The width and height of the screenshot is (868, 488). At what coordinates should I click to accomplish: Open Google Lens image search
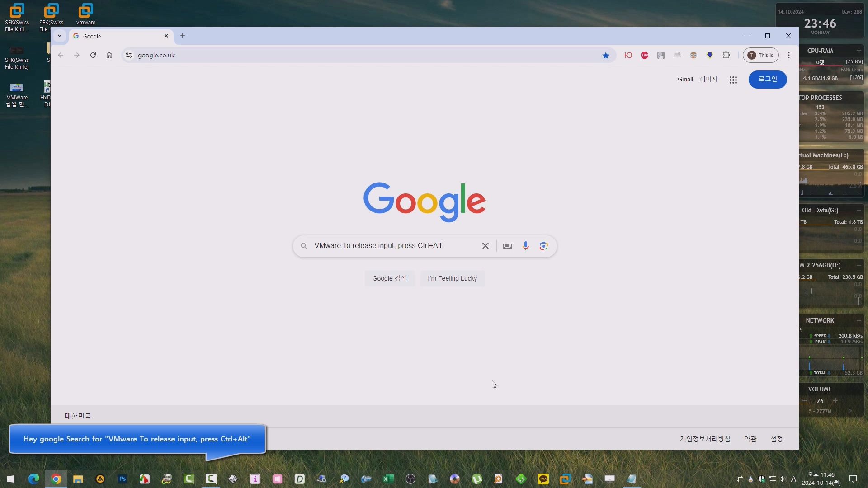pos(543,246)
